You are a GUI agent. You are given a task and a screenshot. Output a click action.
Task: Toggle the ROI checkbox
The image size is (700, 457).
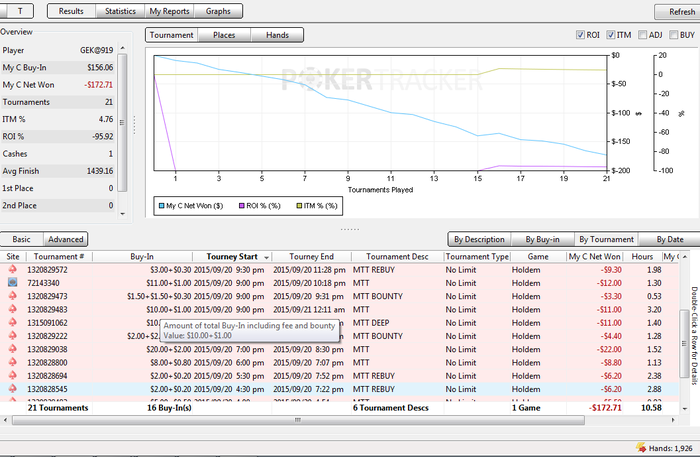click(580, 35)
